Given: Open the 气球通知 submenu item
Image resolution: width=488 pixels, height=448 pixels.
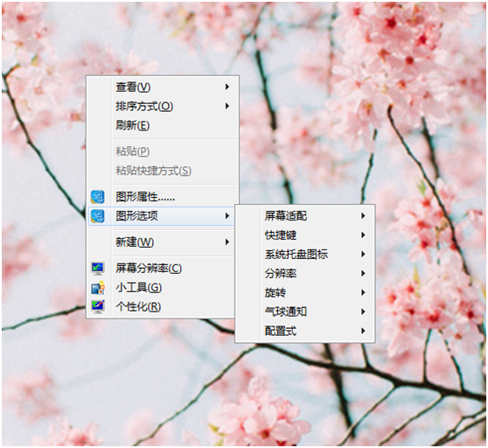Looking at the screenshot, I should pyautogui.click(x=305, y=311).
